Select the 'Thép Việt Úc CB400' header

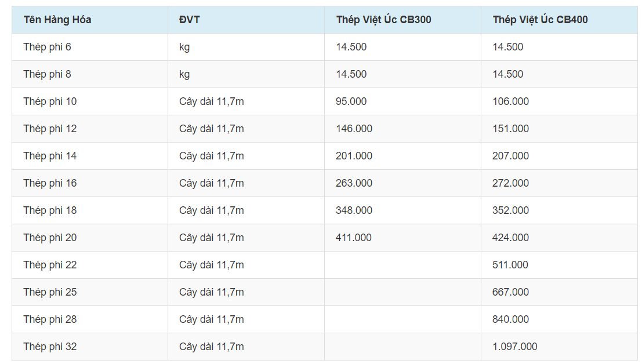click(x=540, y=20)
